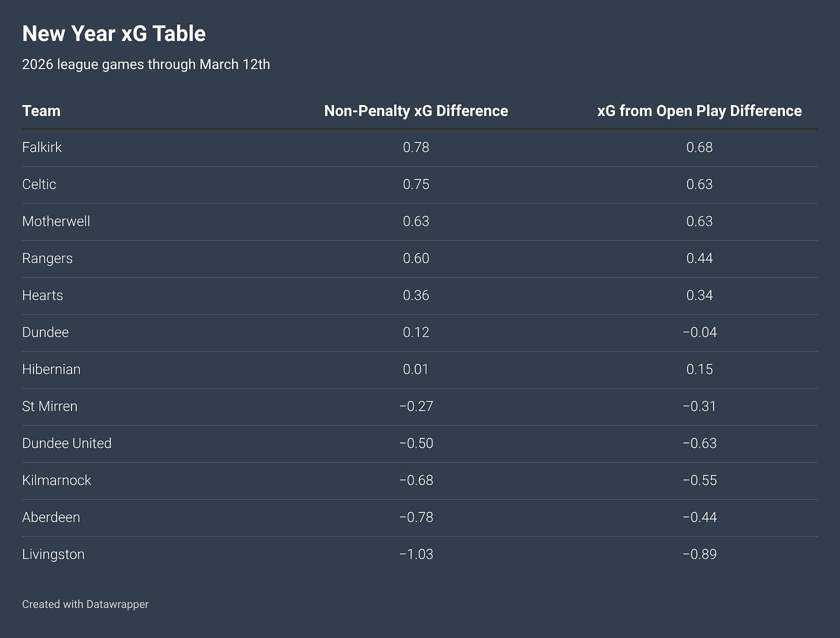This screenshot has width=840, height=638.
Task: Click the "Non-Penalty xG Difference" column header
Action: (416, 111)
